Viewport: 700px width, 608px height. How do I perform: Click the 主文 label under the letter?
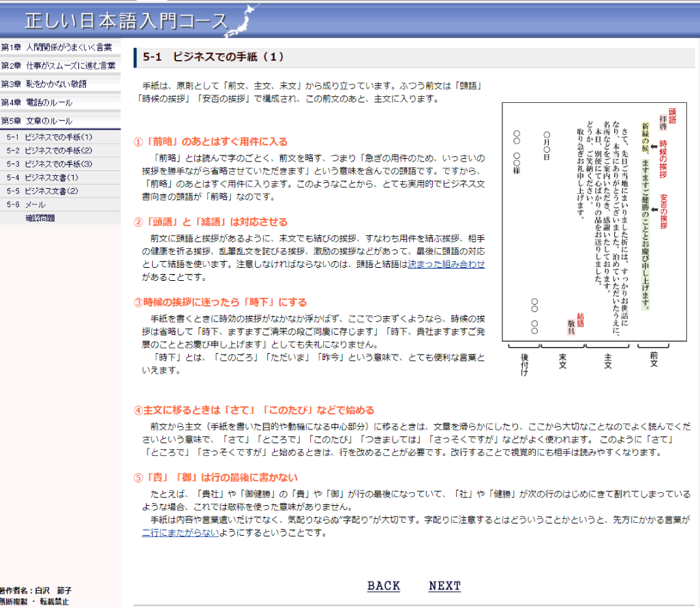pyautogui.click(x=608, y=361)
